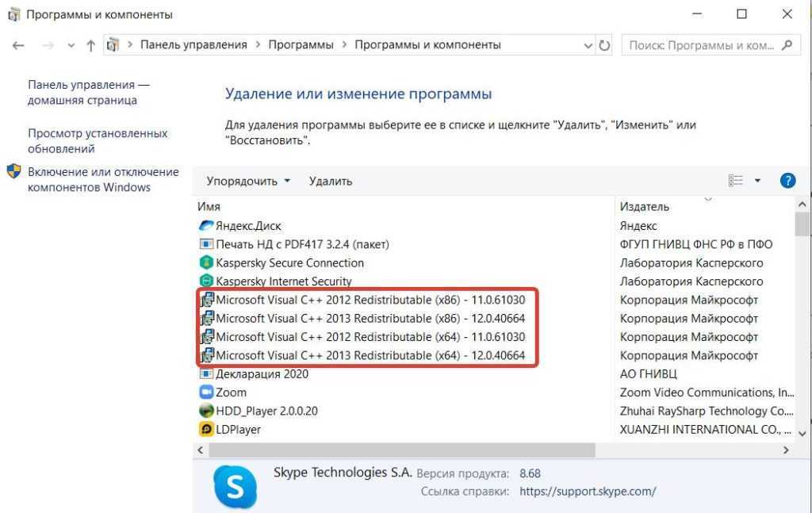Image resolution: width=812 pixels, height=513 pixels.
Task: Click the HDD_Player 2.0.0.20 icon
Action: click(206, 411)
